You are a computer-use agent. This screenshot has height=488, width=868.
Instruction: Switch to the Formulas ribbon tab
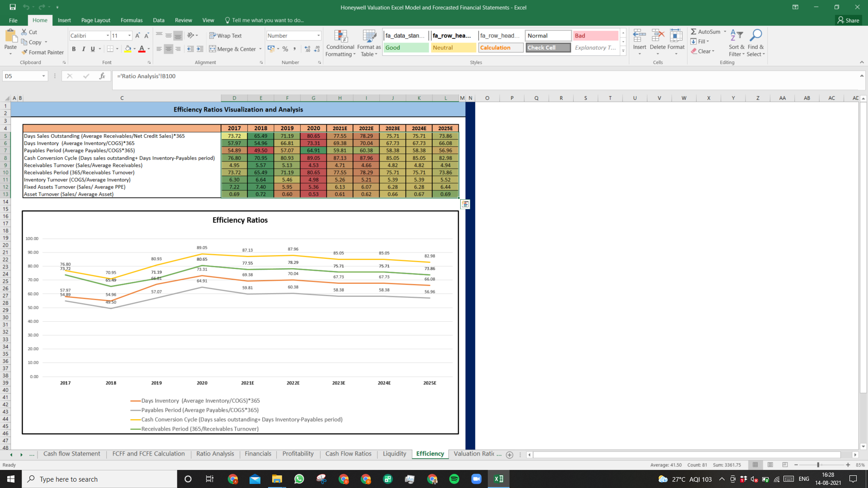point(132,20)
